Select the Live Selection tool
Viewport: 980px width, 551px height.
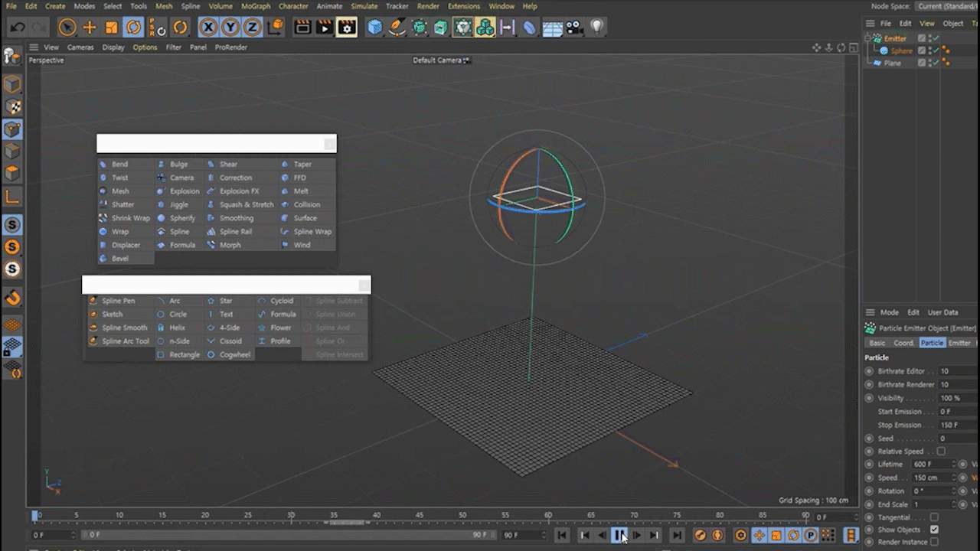67,28
